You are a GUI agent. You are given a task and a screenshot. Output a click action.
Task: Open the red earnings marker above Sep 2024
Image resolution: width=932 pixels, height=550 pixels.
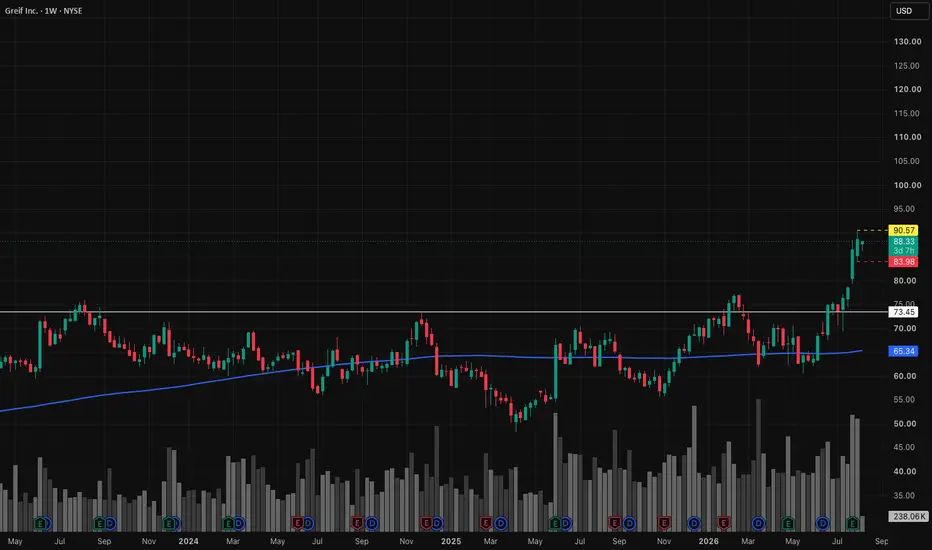(x=357, y=523)
